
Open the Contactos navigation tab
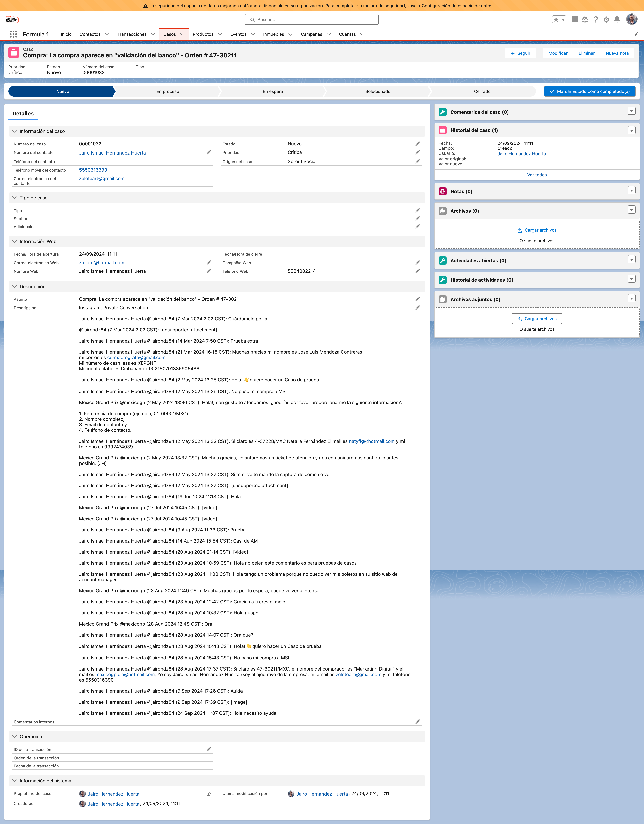[x=90, y=34]
